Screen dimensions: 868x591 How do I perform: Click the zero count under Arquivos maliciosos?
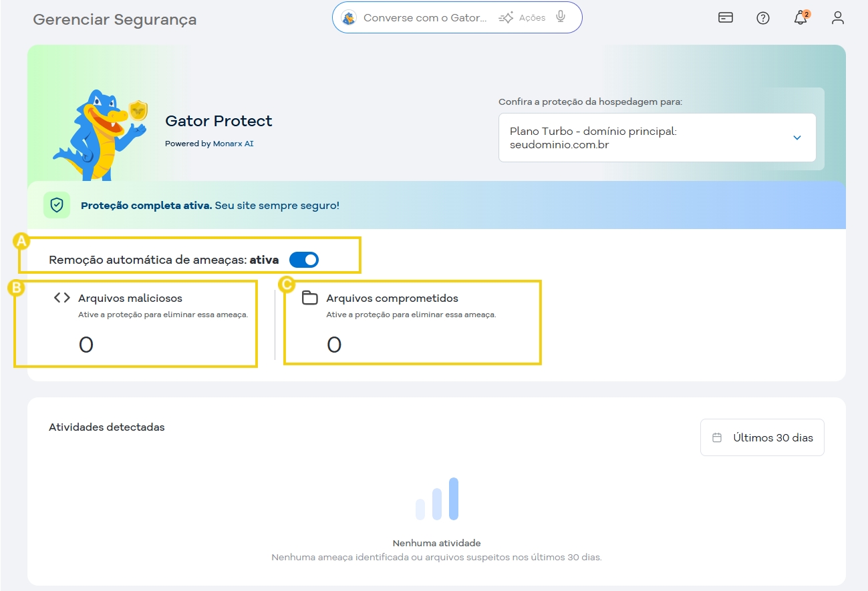click(x=86, y=345)
